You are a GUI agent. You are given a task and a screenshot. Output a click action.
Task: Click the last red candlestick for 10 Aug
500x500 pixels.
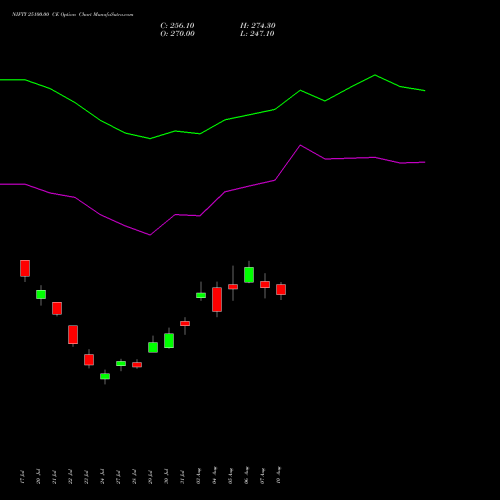click(x=281, y=289)
